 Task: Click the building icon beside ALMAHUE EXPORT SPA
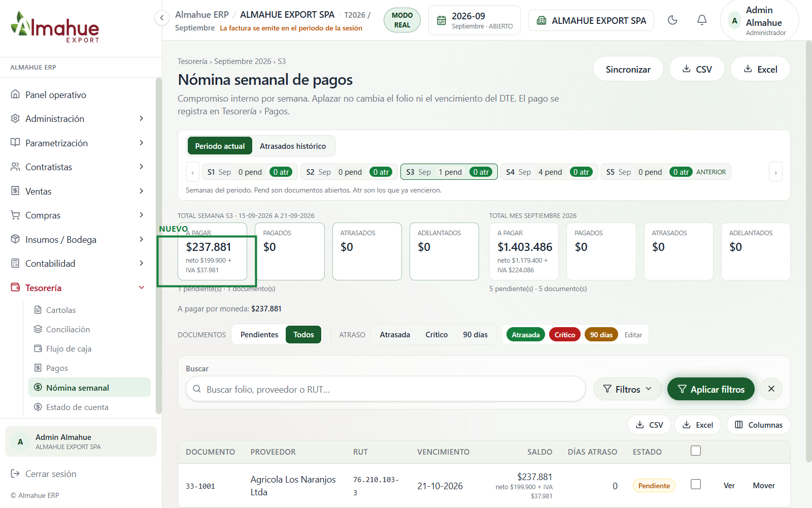pos(542,20)
